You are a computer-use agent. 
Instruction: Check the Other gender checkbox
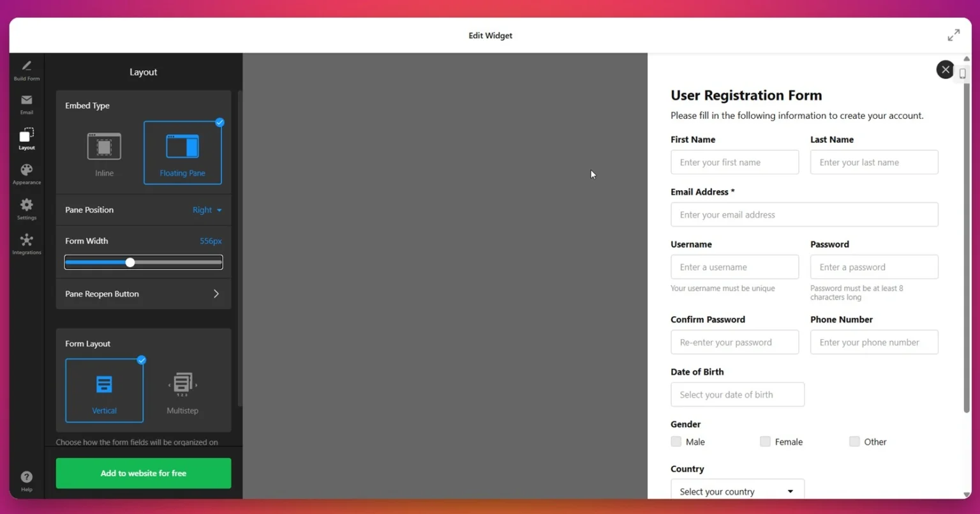coord(854,441)
